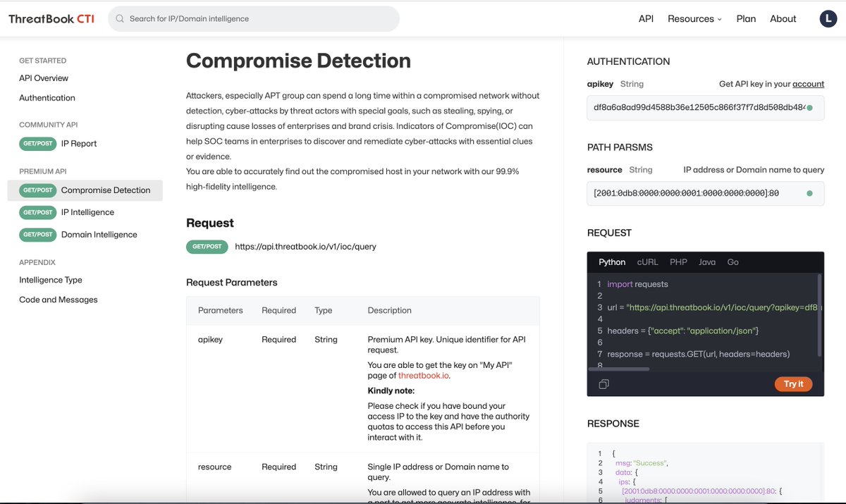Click the ThreatBook CTI logo
846x504 pixels.
[x=50, y=18]
